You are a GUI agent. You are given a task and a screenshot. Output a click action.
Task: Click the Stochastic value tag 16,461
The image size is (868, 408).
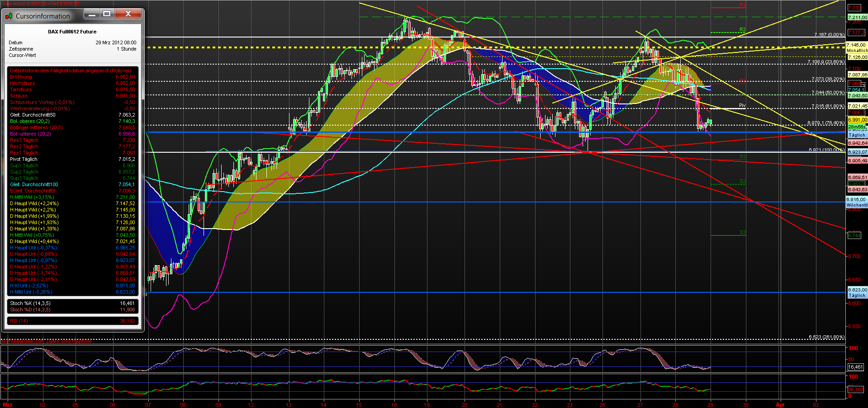pos(855,367)
